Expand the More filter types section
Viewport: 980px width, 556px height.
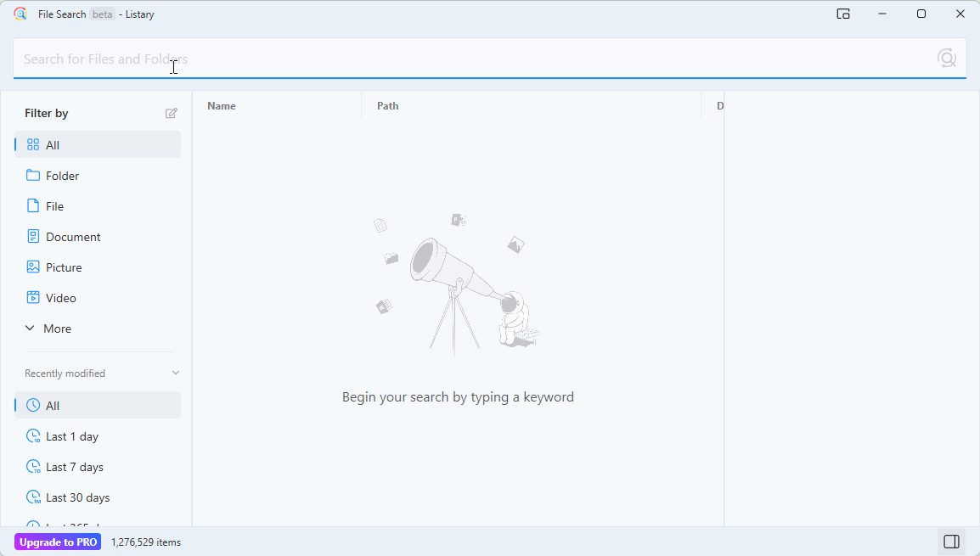pos(56,329)
